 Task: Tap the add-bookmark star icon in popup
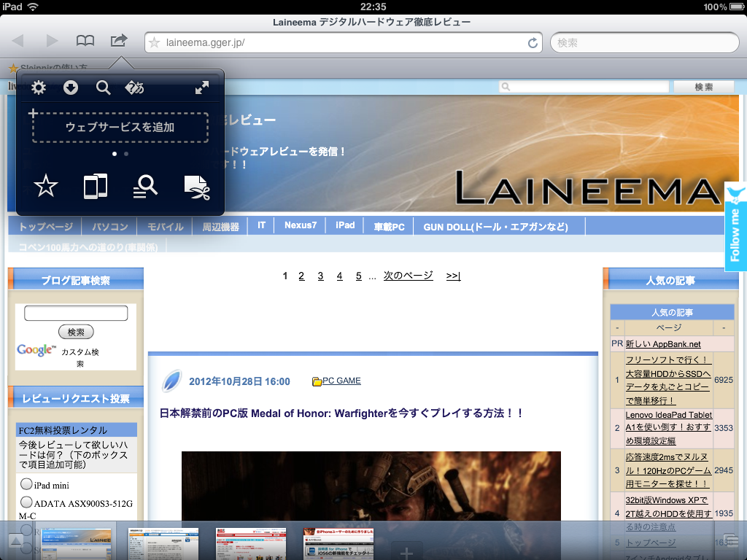click(x=46, y=186)
